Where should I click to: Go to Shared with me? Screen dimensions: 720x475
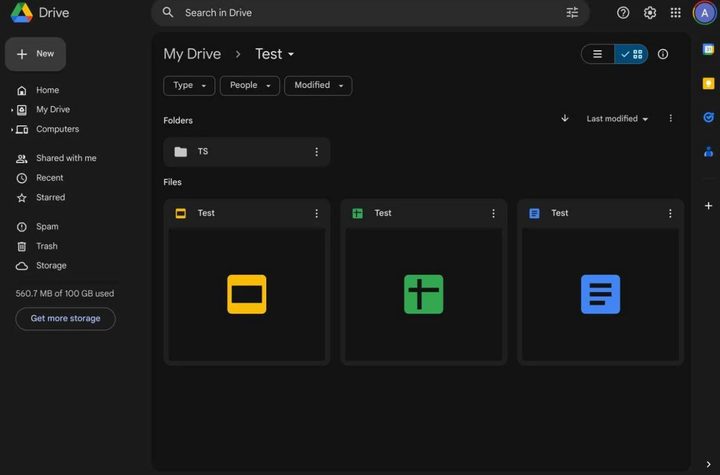click(x=66, y=158)
